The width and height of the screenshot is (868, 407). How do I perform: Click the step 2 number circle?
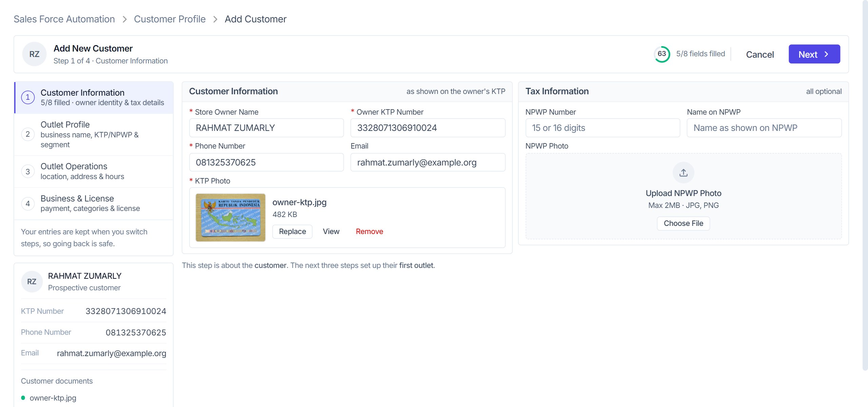point(28,134)
